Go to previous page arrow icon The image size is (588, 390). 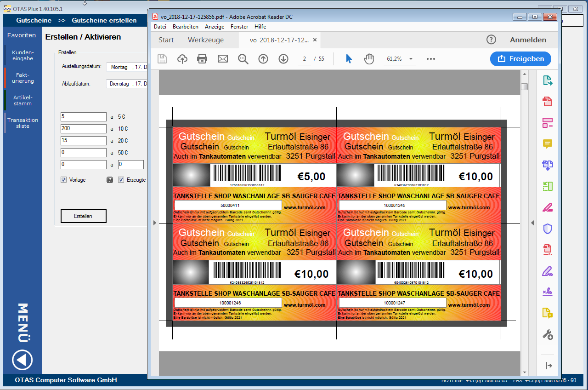[x=263, y=59]
